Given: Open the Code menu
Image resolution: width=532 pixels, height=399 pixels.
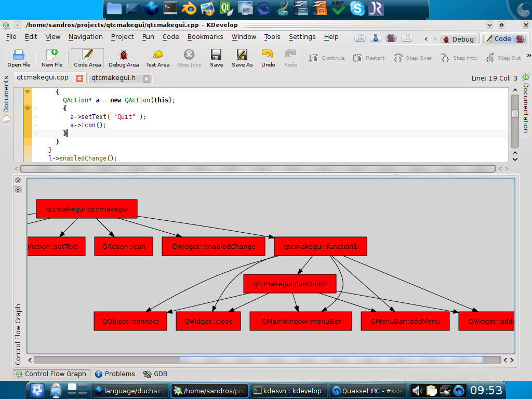Looking at the screenshot, I should coord(170,37).
